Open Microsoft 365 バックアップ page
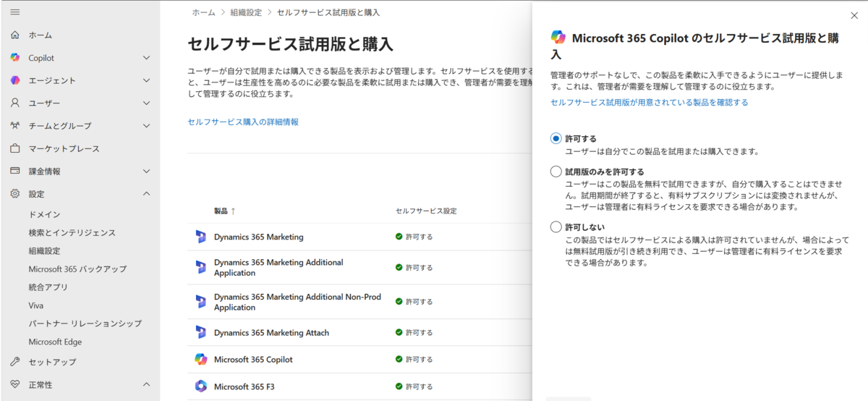 77,269
